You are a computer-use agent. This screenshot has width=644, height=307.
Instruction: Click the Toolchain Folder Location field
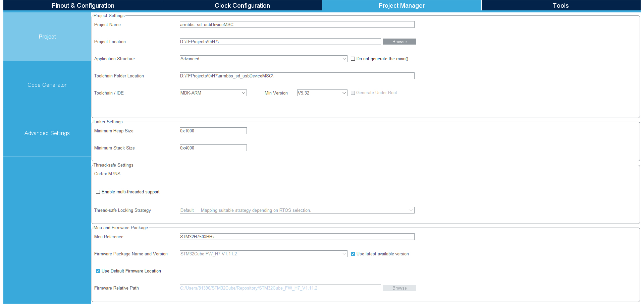tap(297, 76)
